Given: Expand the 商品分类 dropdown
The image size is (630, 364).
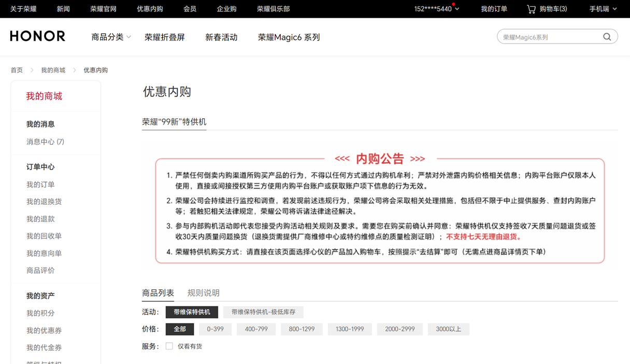Looking at the screenshot, I should [x=111, y=37].
